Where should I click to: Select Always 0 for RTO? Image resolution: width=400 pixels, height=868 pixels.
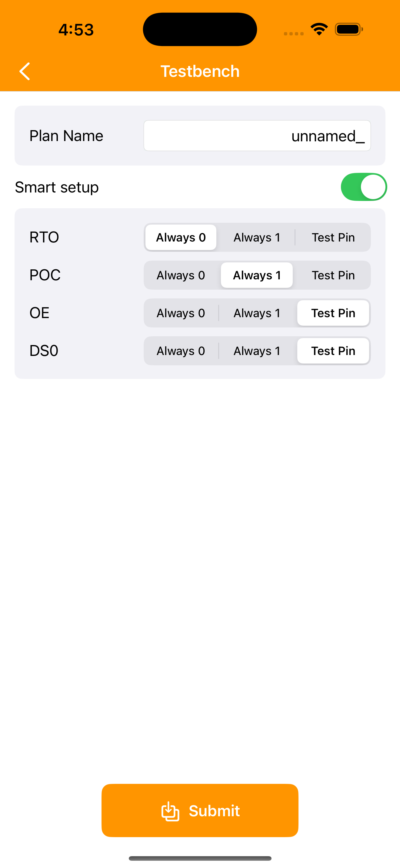click(x=181, y=237)
